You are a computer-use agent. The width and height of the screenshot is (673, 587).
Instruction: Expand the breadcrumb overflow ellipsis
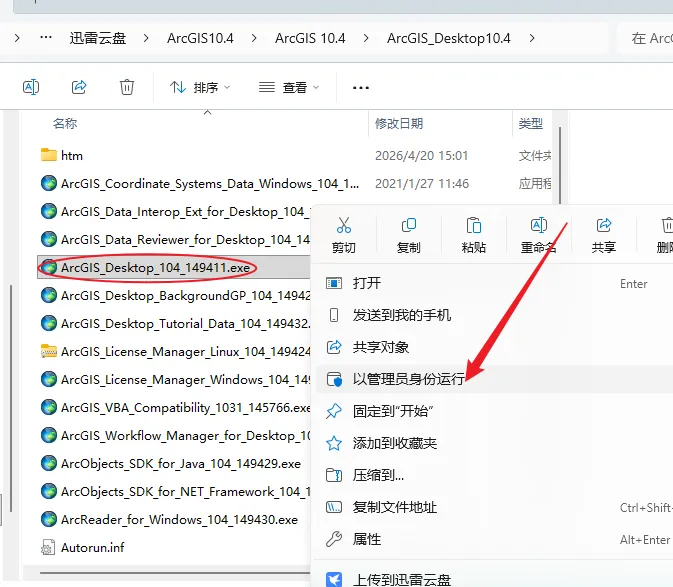[46, 38]
